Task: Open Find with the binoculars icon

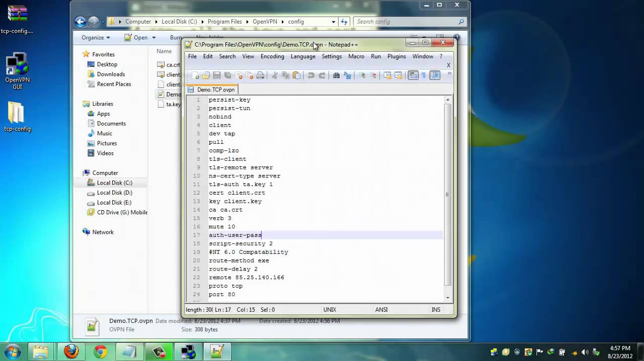Action: [x=336, y=75]
